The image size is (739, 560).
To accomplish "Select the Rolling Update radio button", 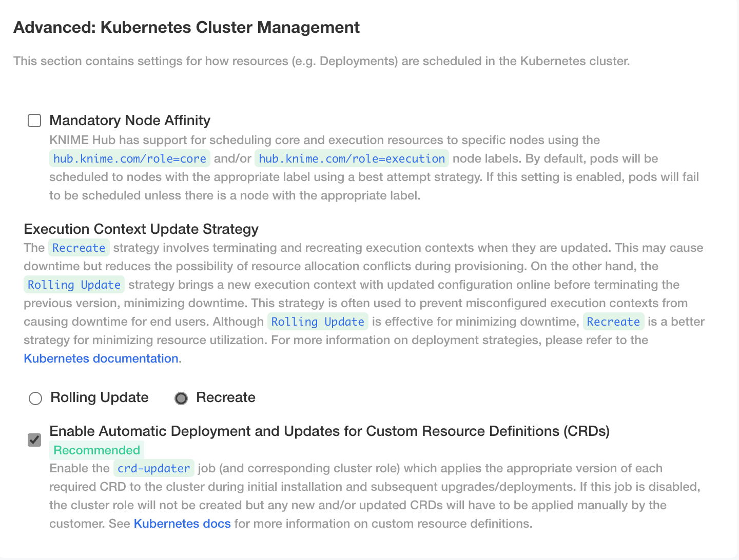I will (35, 398).
